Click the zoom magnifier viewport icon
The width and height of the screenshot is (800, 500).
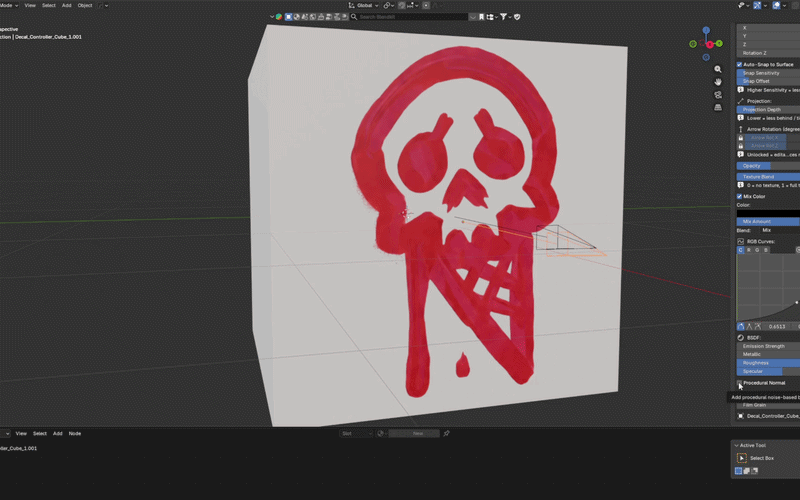tap(718, 69)
